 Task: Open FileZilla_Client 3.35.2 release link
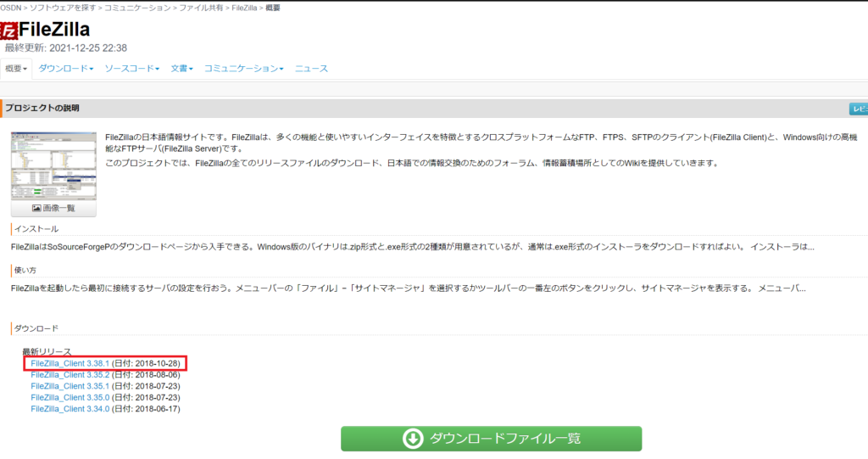point(70,375)
